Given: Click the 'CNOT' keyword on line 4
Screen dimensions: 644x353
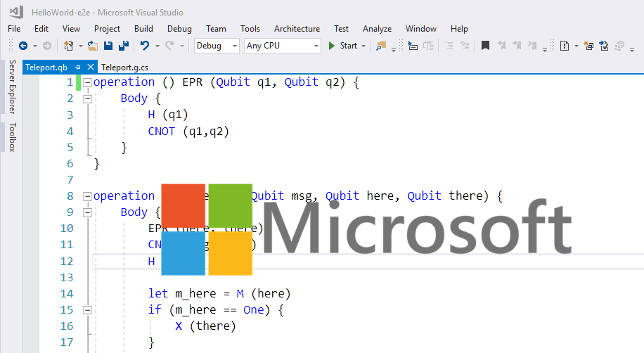Looking at the screenshot, I should [x=162, y=131].
